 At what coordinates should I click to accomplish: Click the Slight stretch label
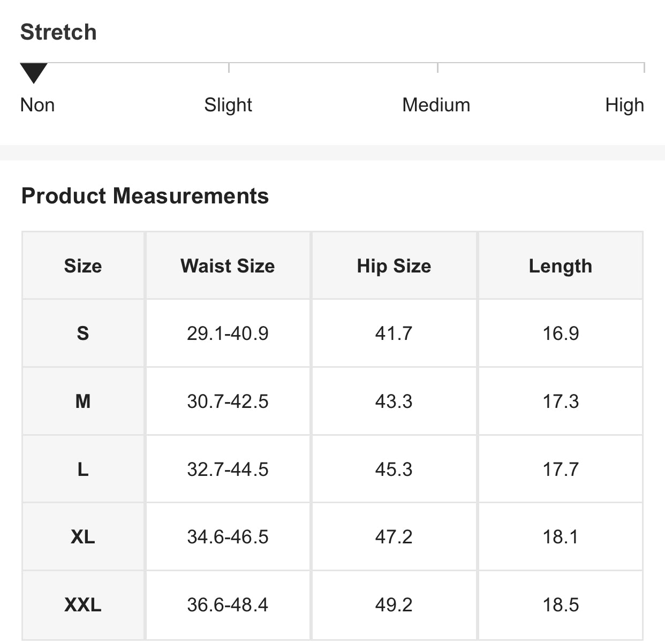(228, 105)
